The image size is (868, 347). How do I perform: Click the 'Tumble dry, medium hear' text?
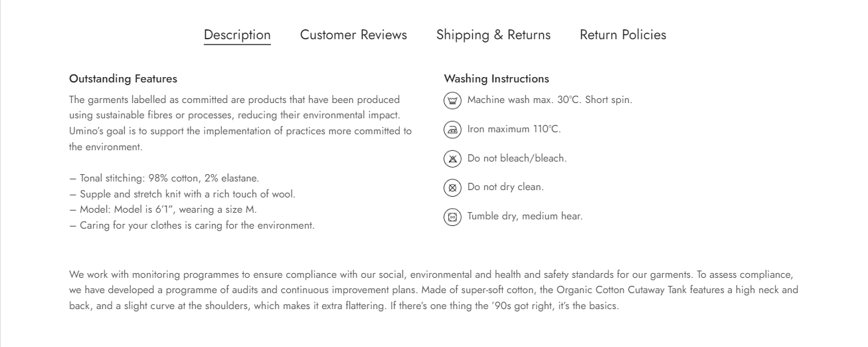(x=525, y=216)
